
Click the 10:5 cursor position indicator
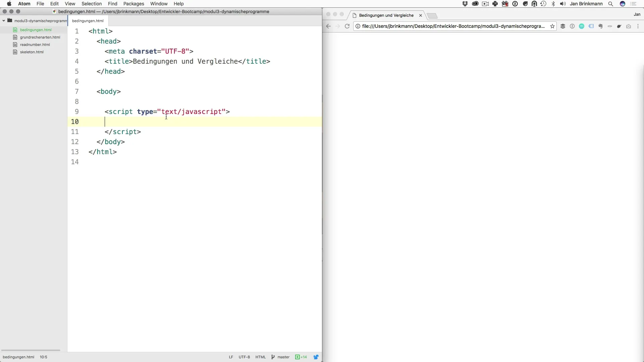coord(44,357)
